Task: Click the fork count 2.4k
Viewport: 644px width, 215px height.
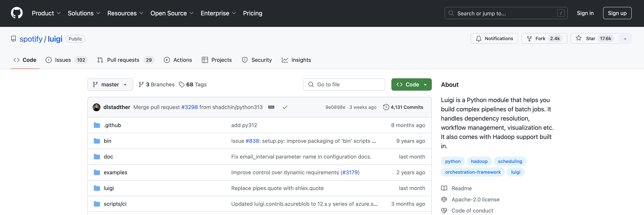Action: click(555, 39)
